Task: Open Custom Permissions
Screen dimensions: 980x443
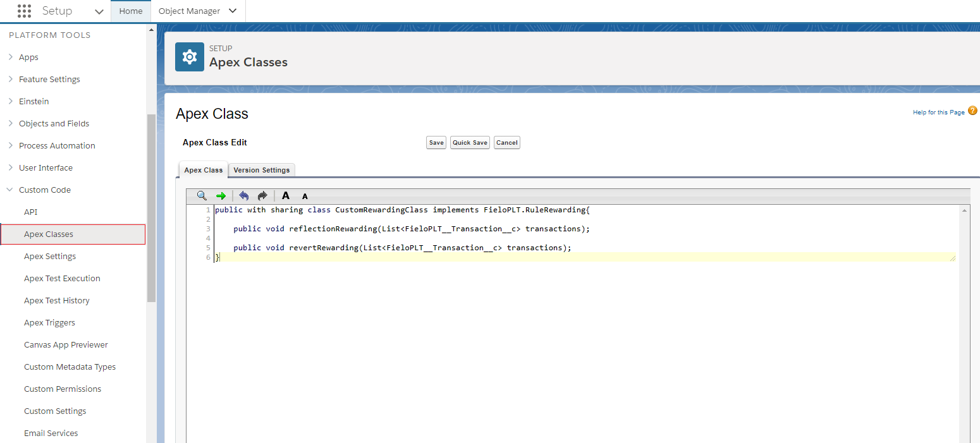Action: tap(63, 389)
